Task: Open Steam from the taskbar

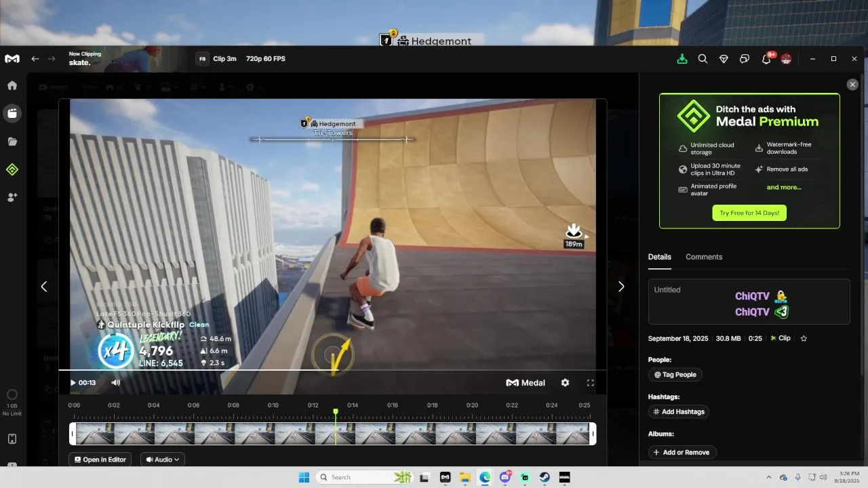Action: (x=545, y=477)
